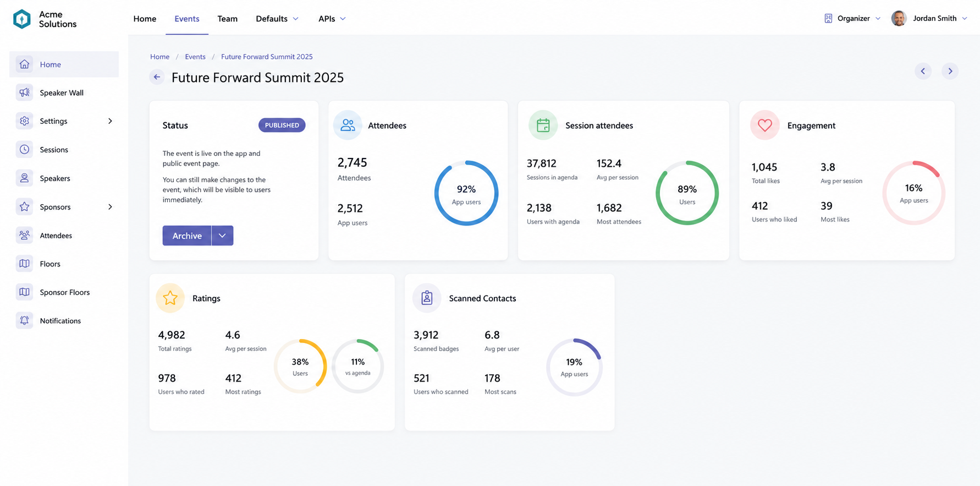Screen dimensions: 980x486
Task: Click the 92% App users progress ring
Action: point(466,193)
